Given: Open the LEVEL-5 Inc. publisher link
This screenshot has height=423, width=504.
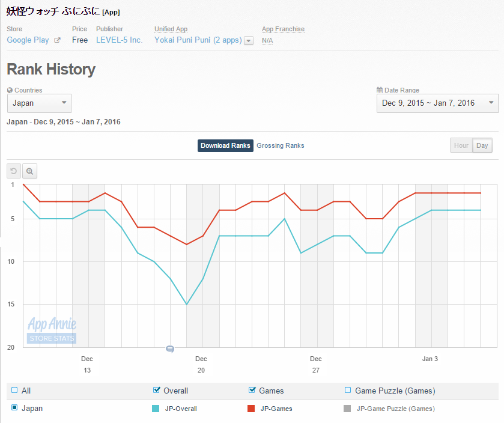Looking at the screenshot, I should coord(120,40).
